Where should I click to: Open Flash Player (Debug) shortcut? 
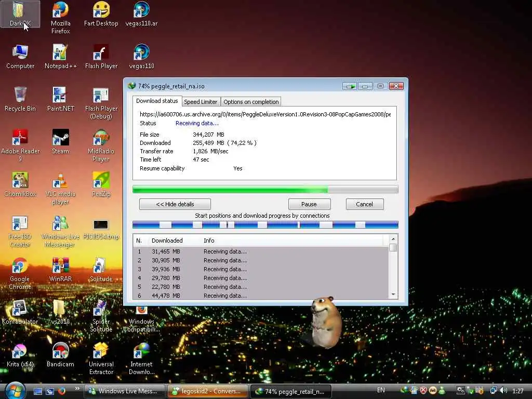[x=101, y=103]
